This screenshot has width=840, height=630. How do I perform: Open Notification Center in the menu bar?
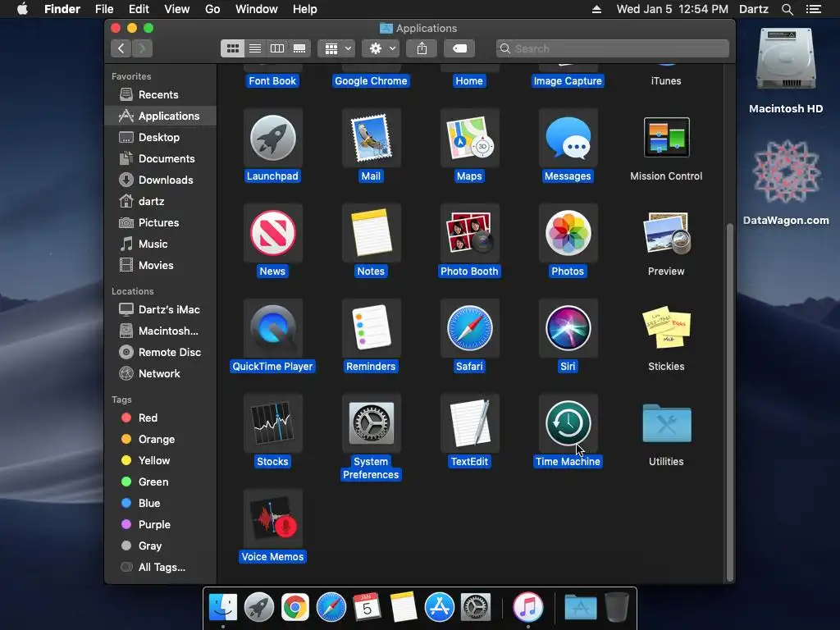click(x=814, y=9)
